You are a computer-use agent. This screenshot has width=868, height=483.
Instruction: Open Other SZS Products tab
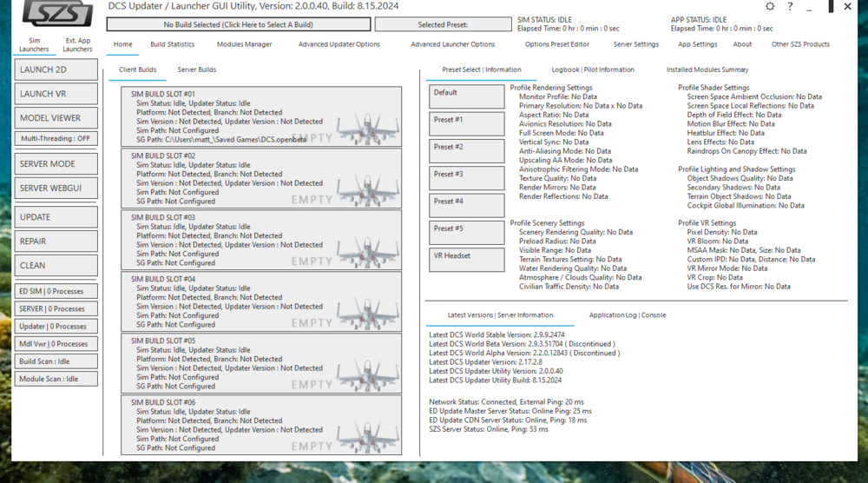tap(800, 44)
